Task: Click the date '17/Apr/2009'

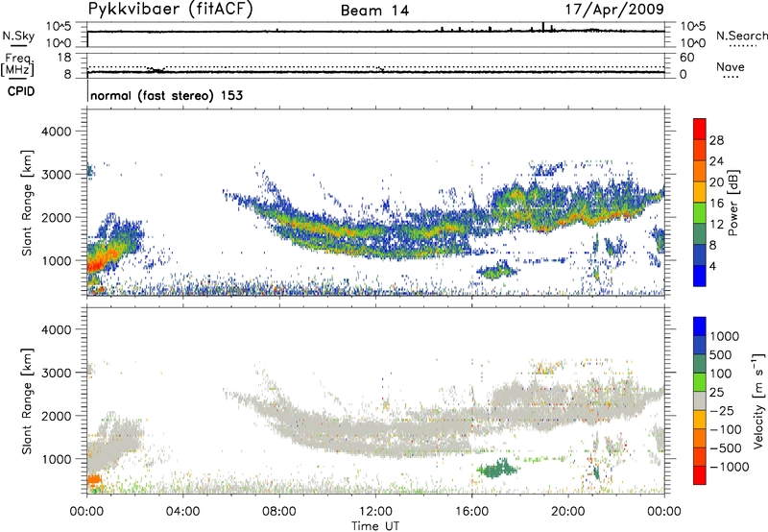Action: (614, 10)
